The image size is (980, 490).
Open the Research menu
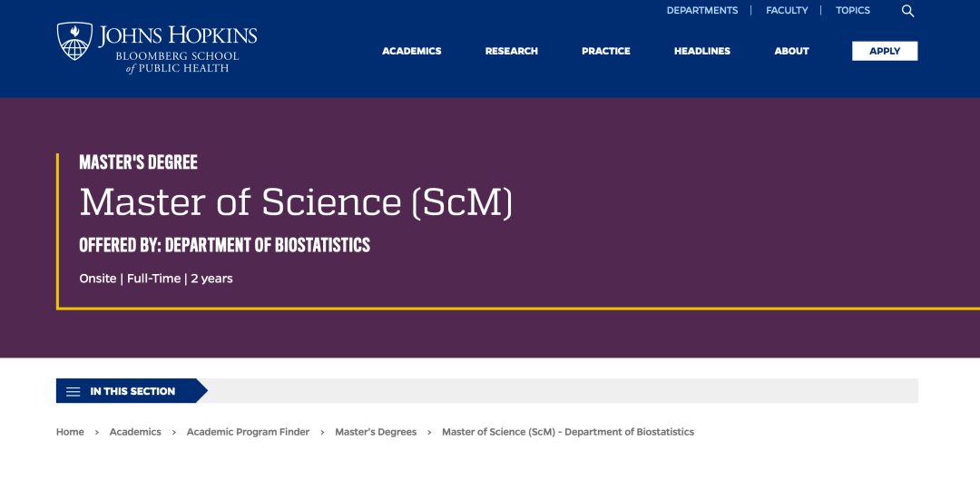pos(511,51)
